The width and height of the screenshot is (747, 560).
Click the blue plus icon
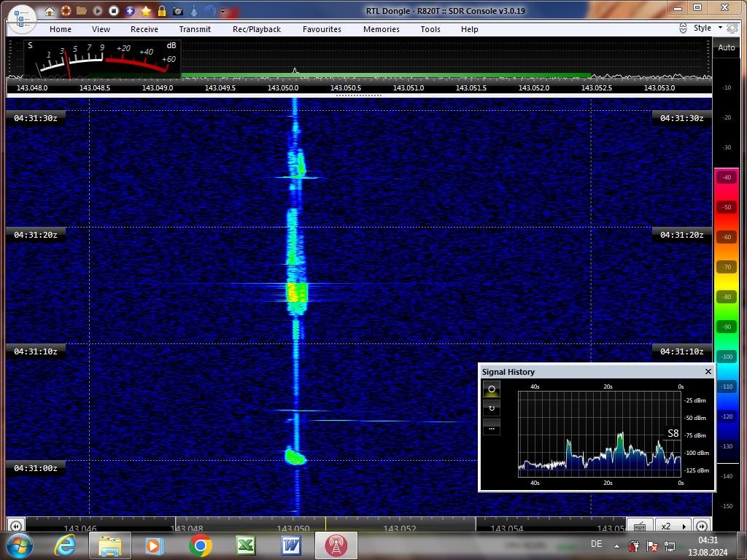tap(130, 10)
